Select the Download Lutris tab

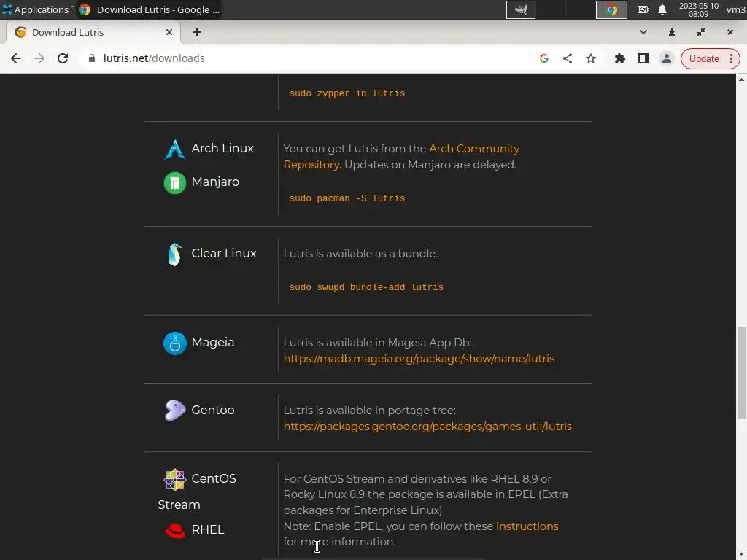(93, 32)
